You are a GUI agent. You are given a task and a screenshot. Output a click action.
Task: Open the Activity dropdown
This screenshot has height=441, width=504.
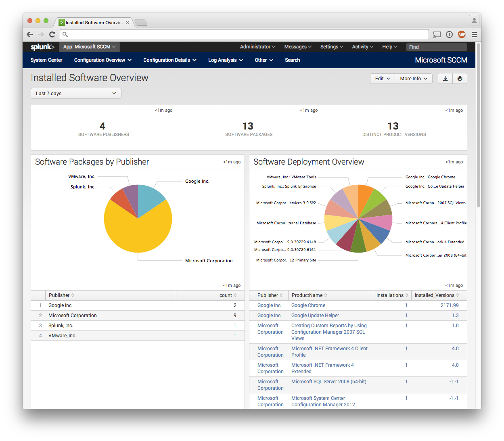[363, 47]
